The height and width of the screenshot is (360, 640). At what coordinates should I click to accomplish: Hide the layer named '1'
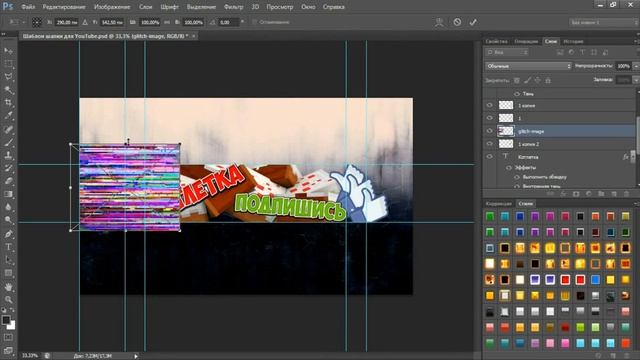tap(489, 118)
